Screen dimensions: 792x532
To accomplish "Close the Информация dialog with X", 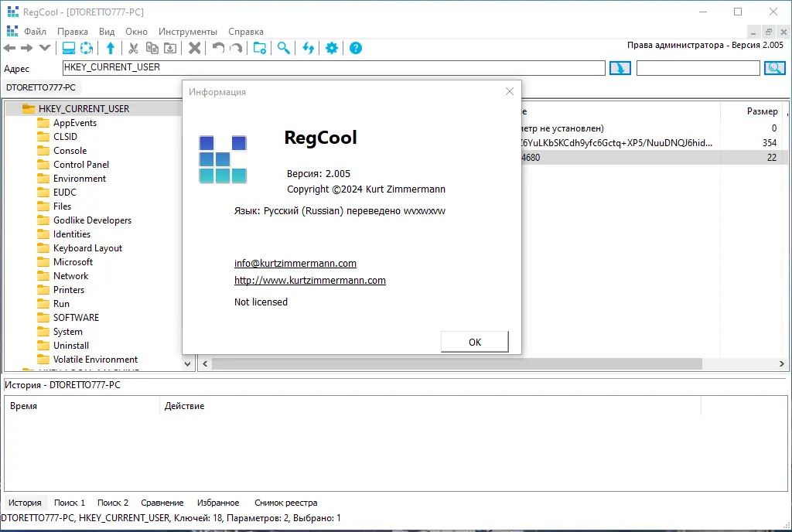I will (510, 91).
